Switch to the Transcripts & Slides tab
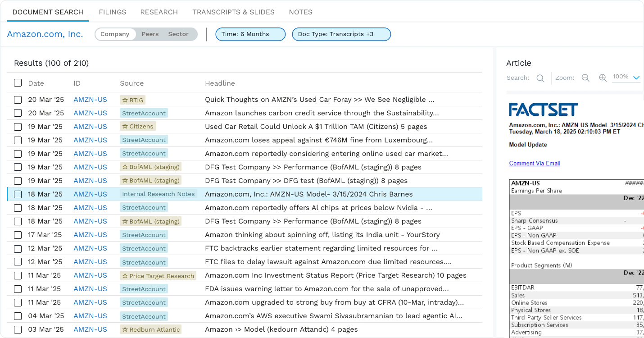Screen dimensions: 644x338 click(233, 12)
